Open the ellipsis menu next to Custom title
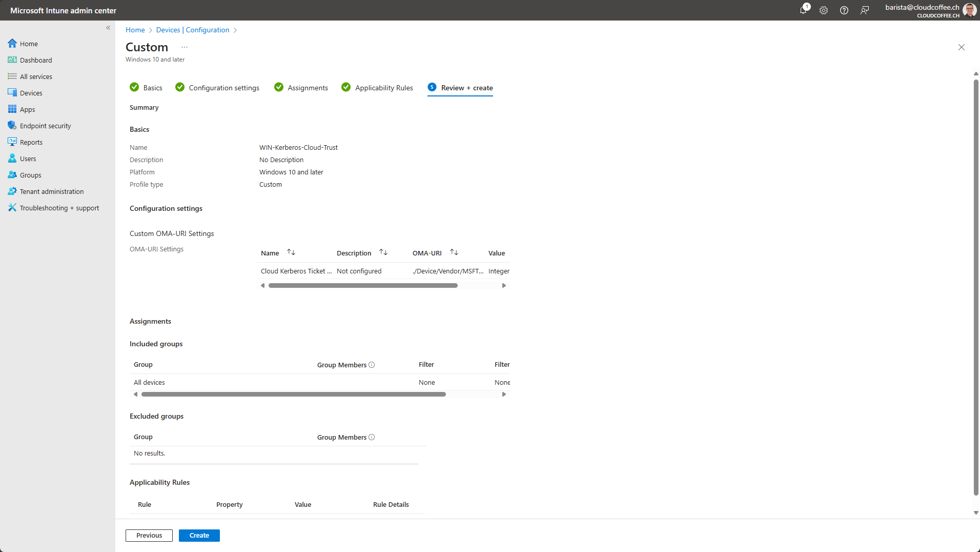The width and height of the screenshot is (980, 552). 185,47
